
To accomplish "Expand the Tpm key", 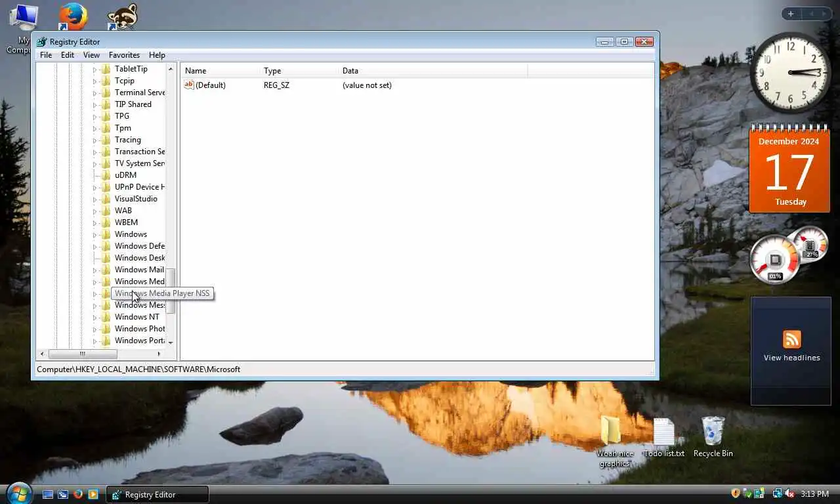I will coord(94,128).
